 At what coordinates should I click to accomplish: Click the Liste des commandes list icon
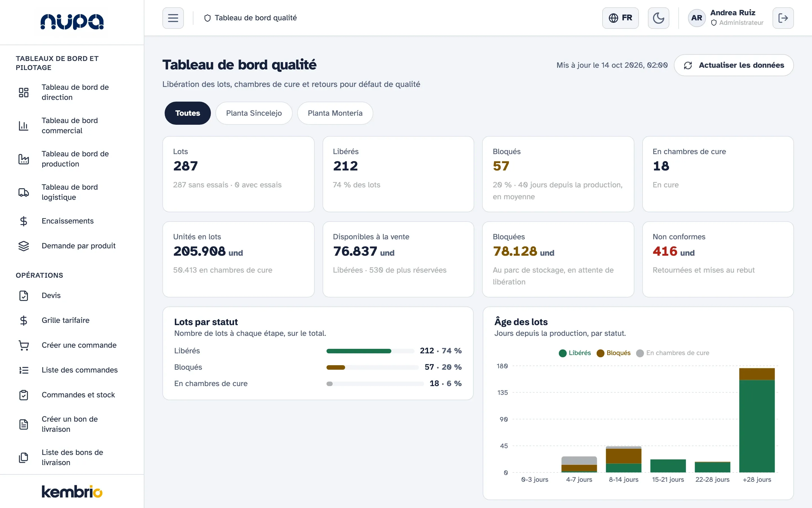click(x=23, y=370)
